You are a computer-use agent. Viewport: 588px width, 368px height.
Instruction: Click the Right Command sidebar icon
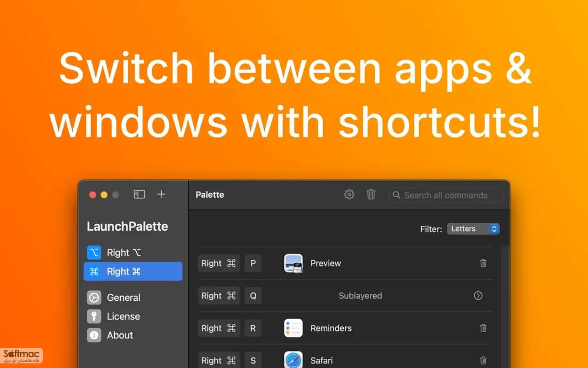[x=94, y=271]
